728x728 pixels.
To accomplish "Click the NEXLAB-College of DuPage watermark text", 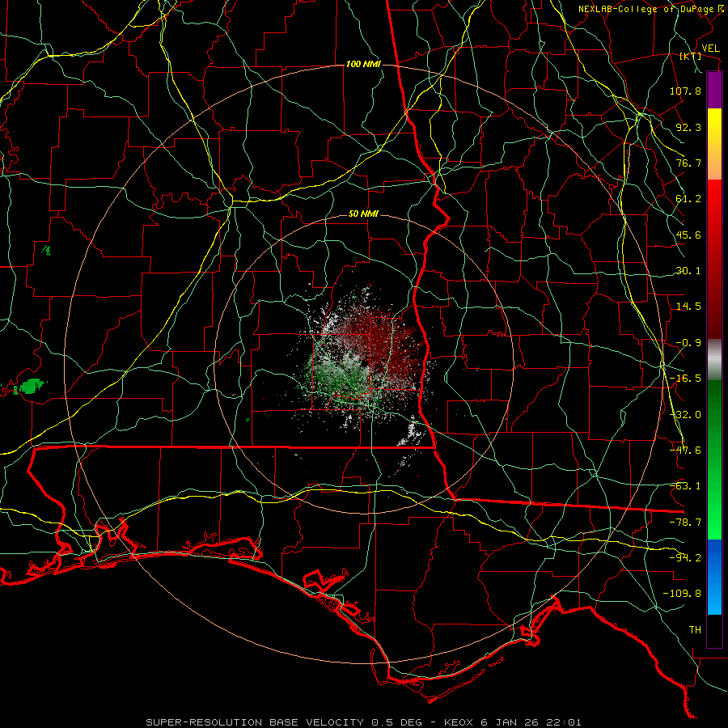I will 645,9.
